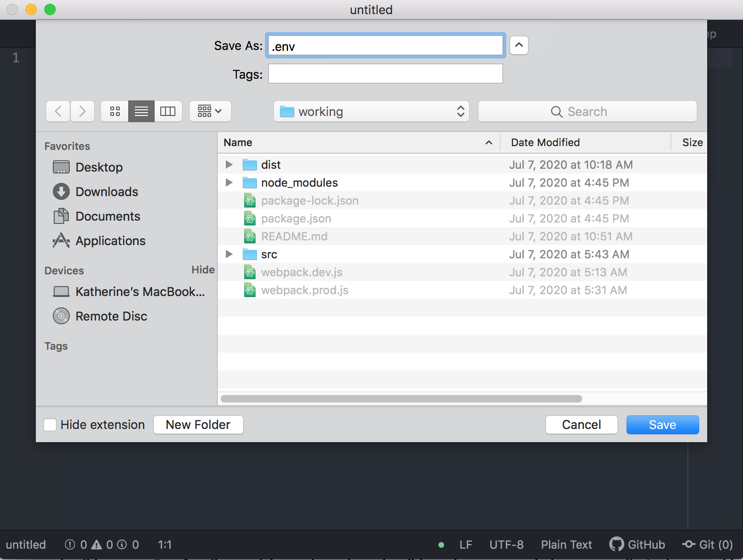Hide the Devices section
This screenshot has width=743, height=560.
coord(203,270)
